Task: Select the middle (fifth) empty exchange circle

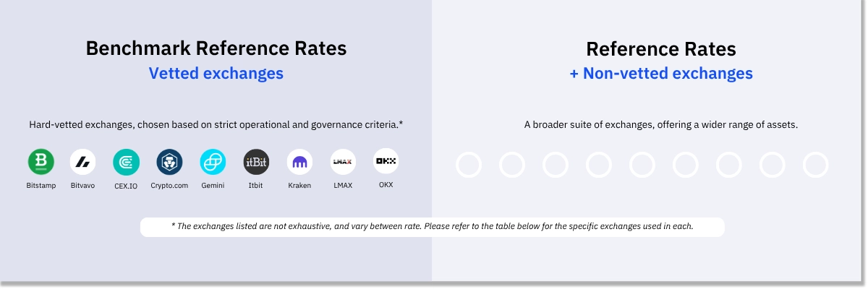Action: [642, 165]
